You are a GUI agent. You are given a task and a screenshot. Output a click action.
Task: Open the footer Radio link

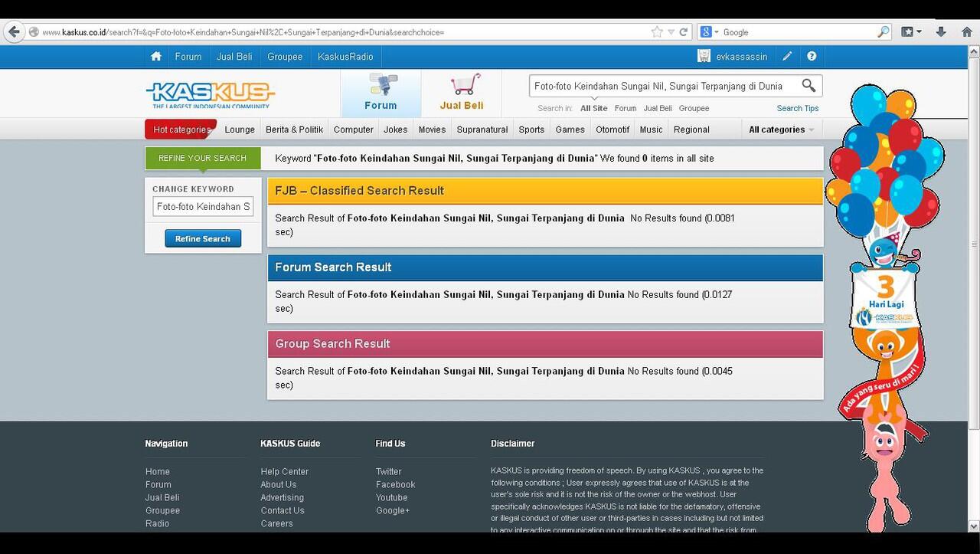[158, 524]
